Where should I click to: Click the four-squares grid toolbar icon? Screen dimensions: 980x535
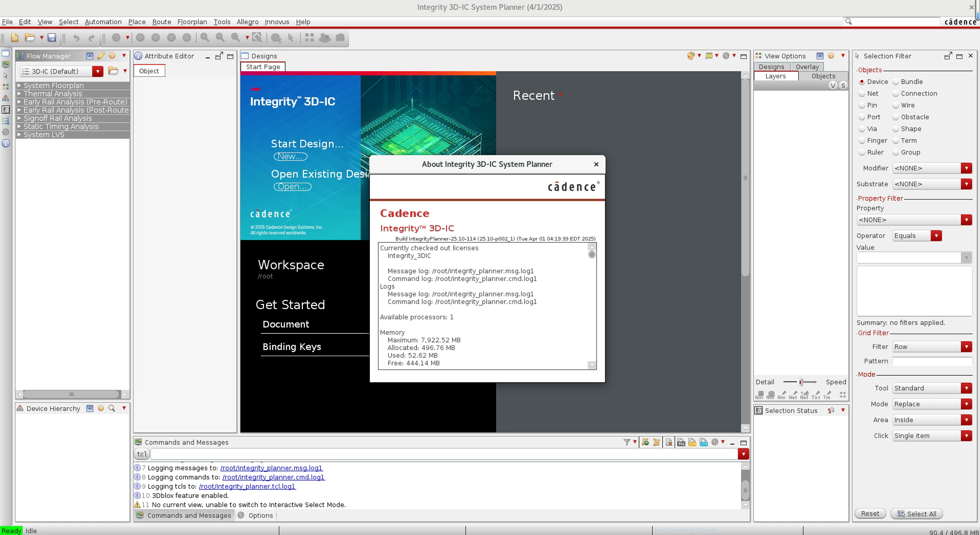309,38
